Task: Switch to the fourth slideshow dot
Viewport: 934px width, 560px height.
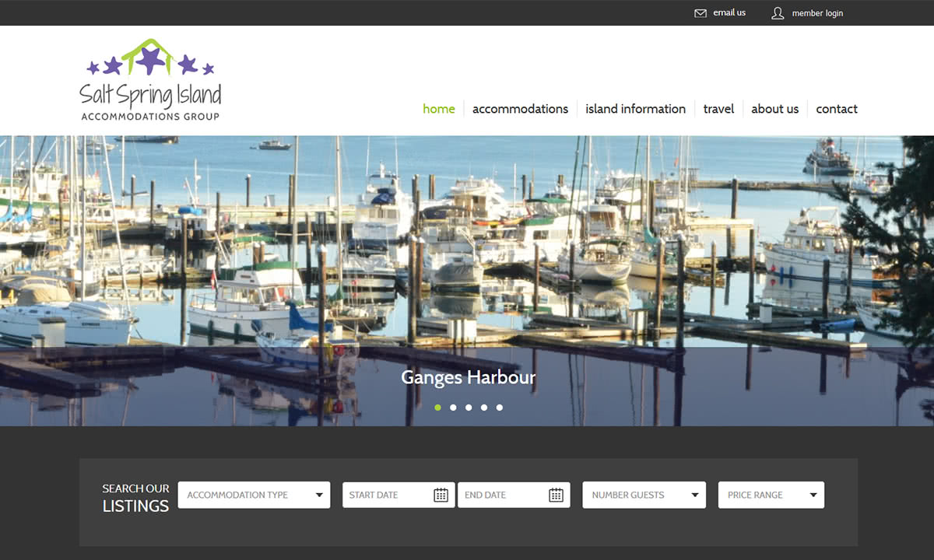Action: [x=484, y=408]
